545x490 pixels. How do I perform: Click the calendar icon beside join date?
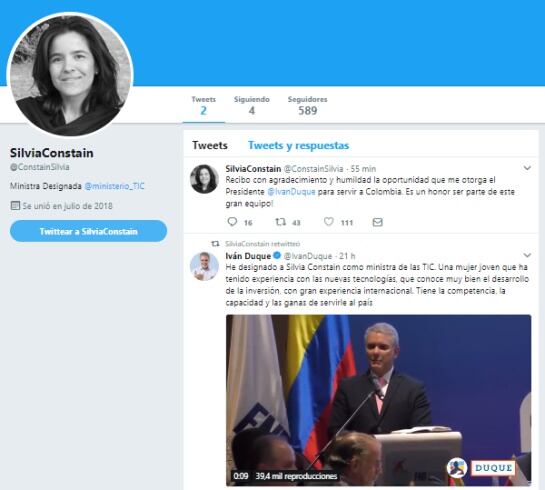tap(15, 206)
